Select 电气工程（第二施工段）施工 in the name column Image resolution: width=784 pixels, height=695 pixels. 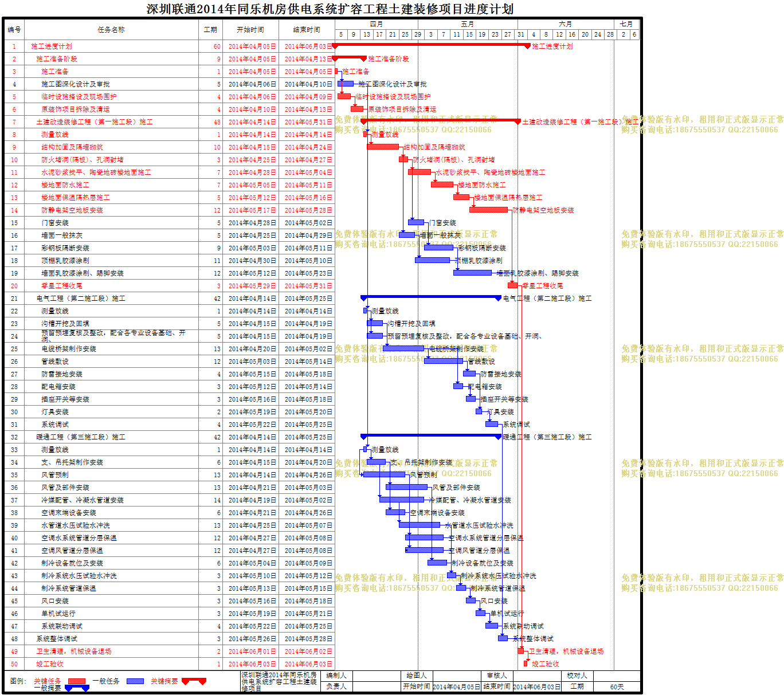point(81,299)
